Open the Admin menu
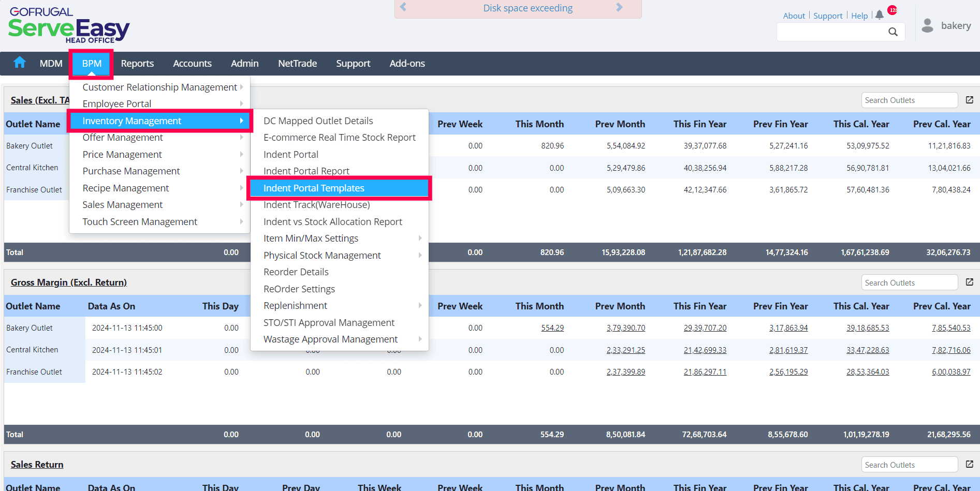The image size is (980, 491). click(244, 63)
